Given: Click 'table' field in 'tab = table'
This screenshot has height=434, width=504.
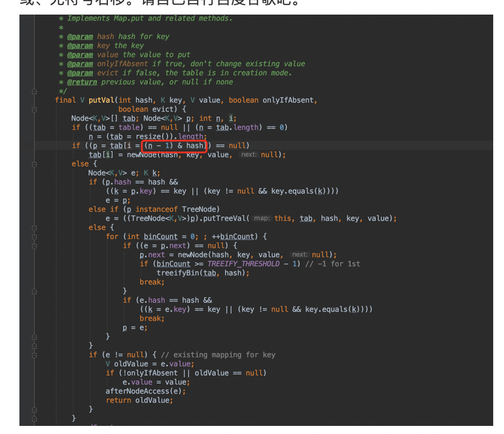Looking at the screenshot, I should click(x=129, y=127).
